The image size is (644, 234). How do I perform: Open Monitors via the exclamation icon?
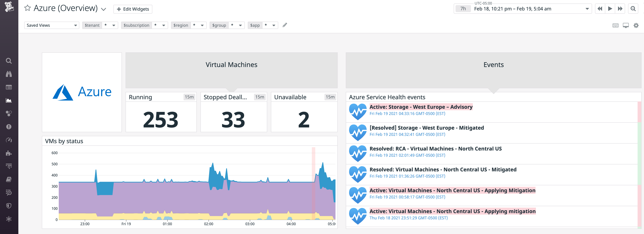(x=9, y=127)
